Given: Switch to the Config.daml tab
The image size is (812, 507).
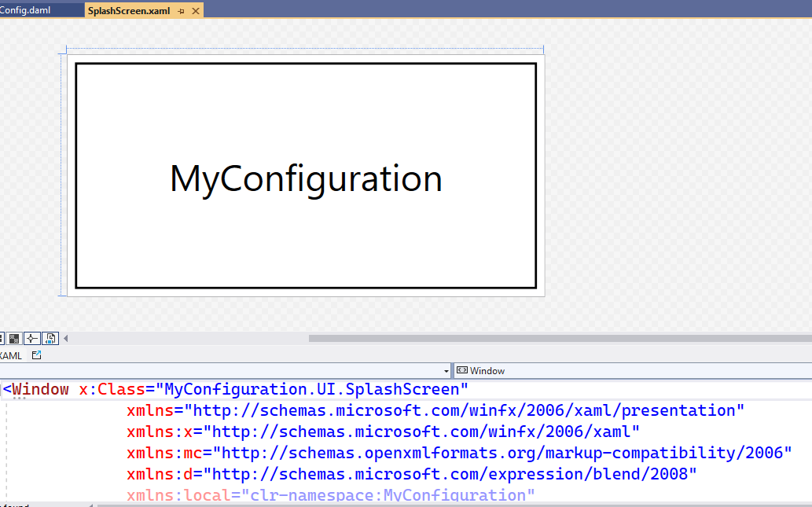Looking at the screenshot, I should coord(28,11).
